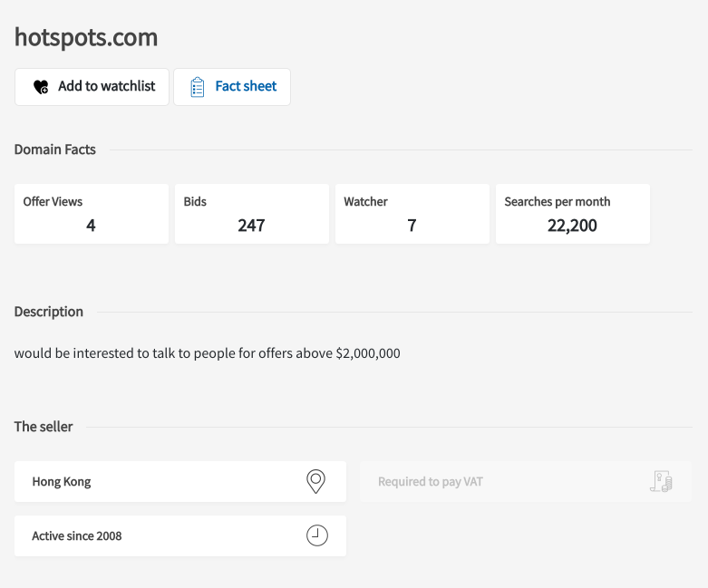This screenshot has height=588, width=708.
Task: Click the location pin icon in Hong Kong row
Action: (x=315, y=481)
